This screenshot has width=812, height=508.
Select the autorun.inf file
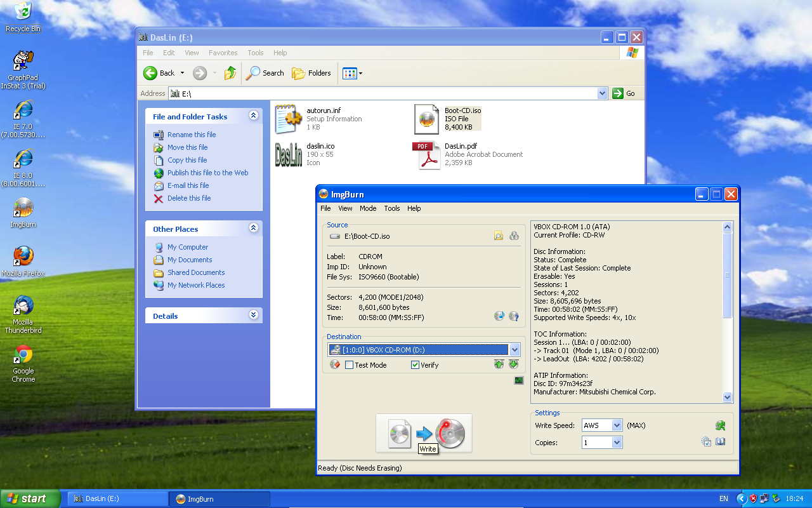[319, 119]
